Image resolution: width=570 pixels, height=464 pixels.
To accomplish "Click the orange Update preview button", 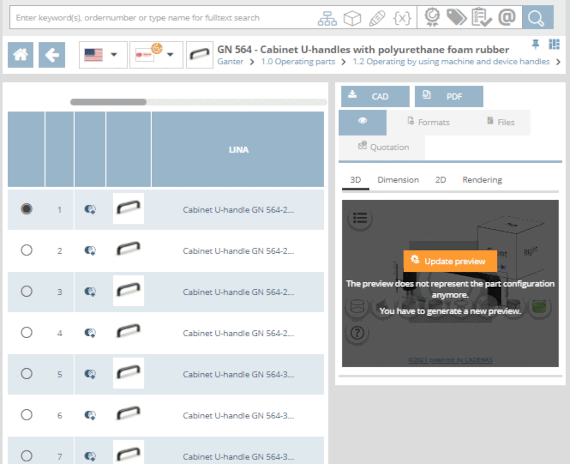I will point(450,261).
